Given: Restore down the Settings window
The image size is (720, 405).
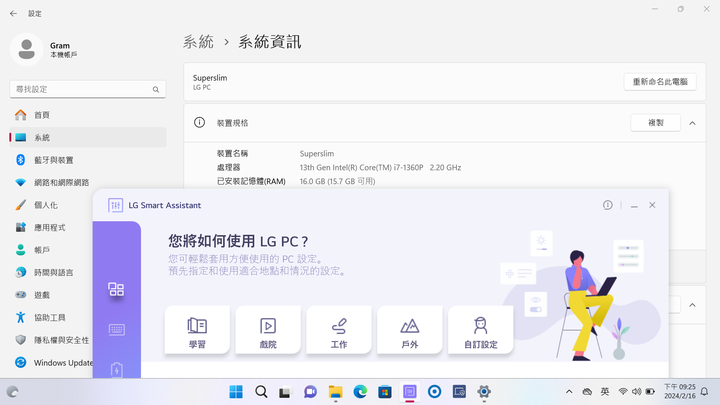Looking at the screenshot, I should pyautogui.click(x=681, y=9).
